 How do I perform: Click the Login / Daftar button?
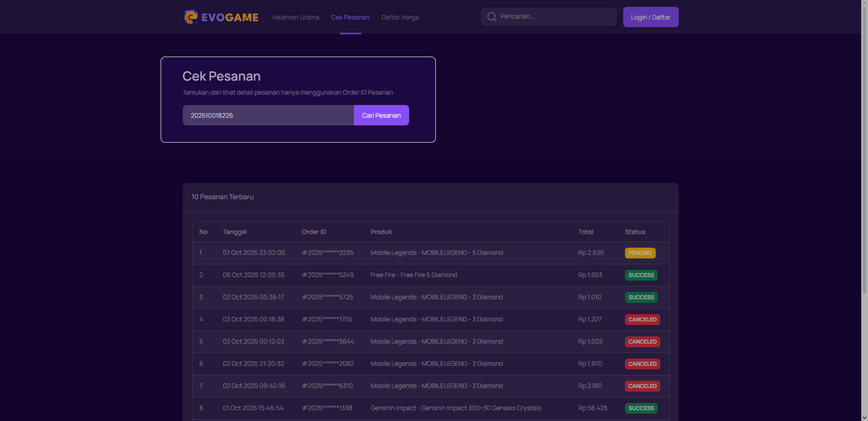click(650, 17)
